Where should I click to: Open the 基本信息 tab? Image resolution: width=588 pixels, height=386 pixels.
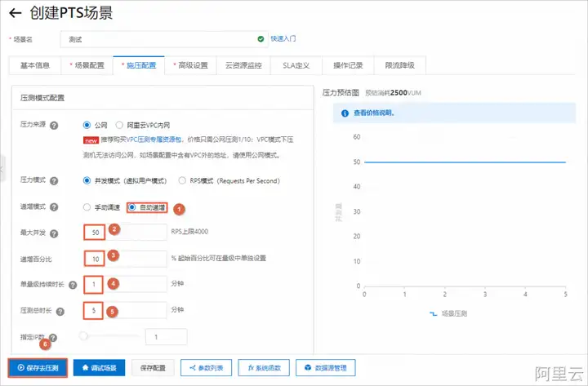[35, 65]
